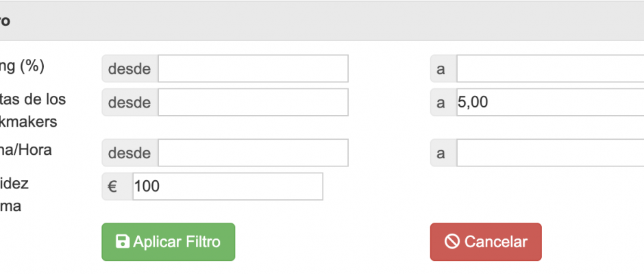Click the 'a' label in the rating row
The image size is (644, 274).
tap(443, 68)
